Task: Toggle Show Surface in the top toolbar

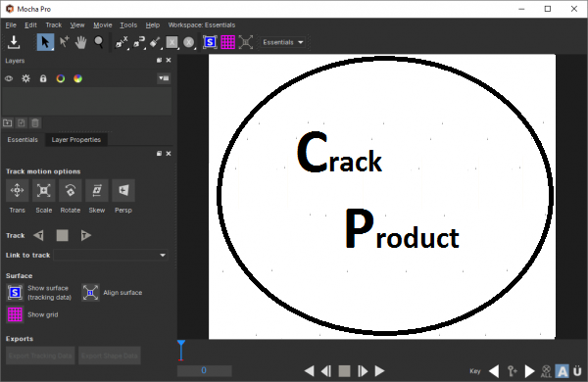Action: (x=210, y=42)
